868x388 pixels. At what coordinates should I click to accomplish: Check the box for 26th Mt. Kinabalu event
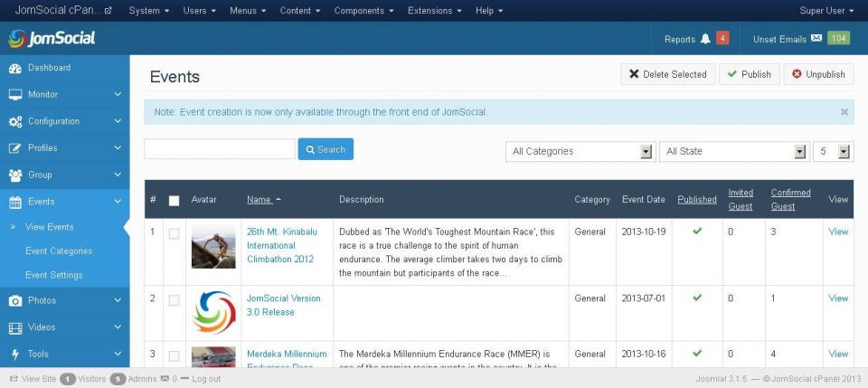[x=174, y=233]
